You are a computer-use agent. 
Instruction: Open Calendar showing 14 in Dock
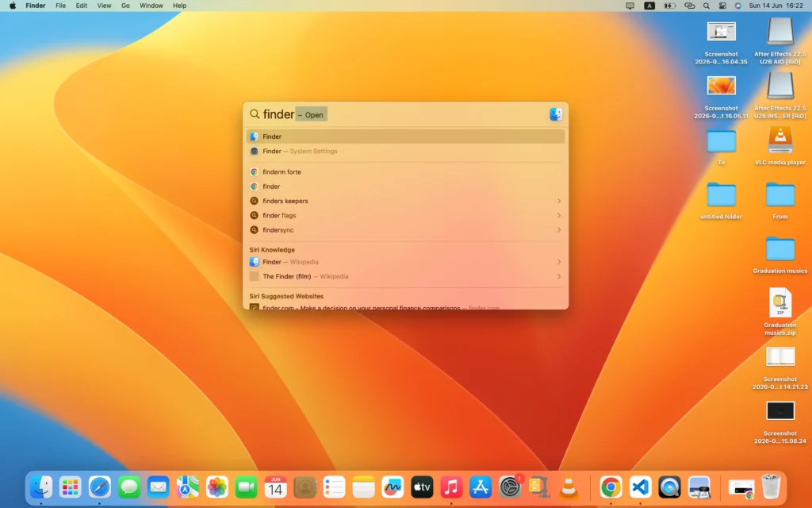275,487
